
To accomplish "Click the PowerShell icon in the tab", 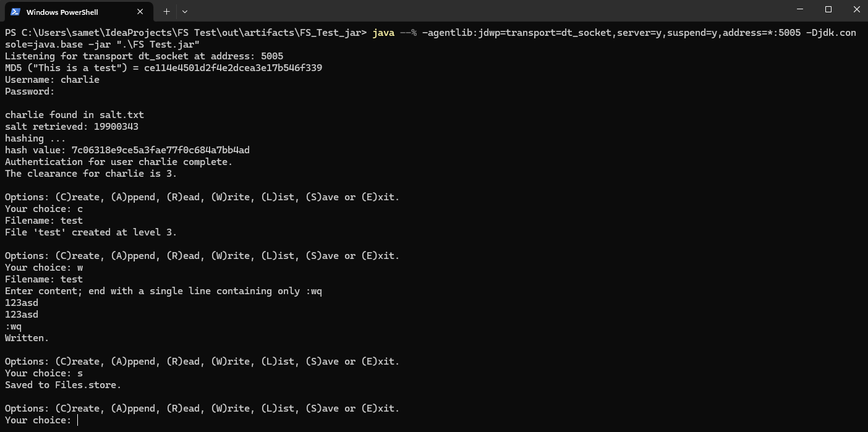I will [15, 12].
